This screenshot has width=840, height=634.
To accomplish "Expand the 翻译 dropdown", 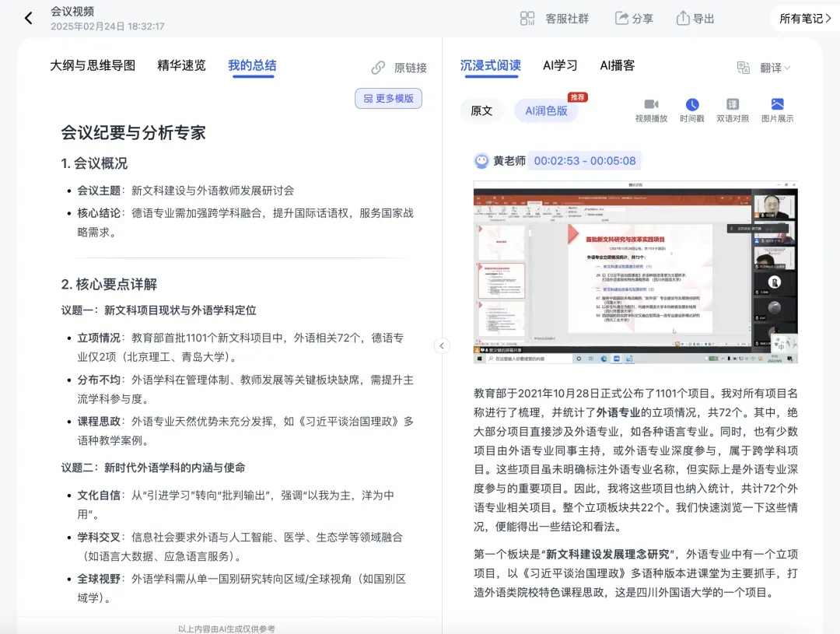I will [775, 68].
